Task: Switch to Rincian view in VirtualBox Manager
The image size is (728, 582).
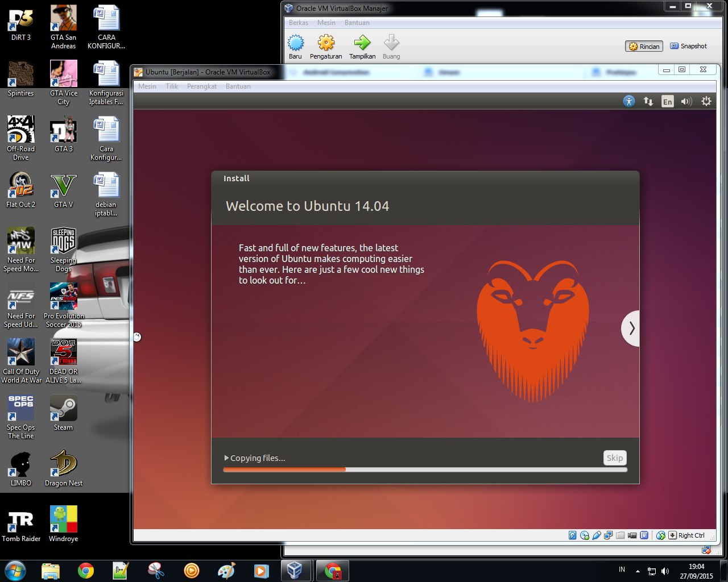Action: (x=644, y=47)
